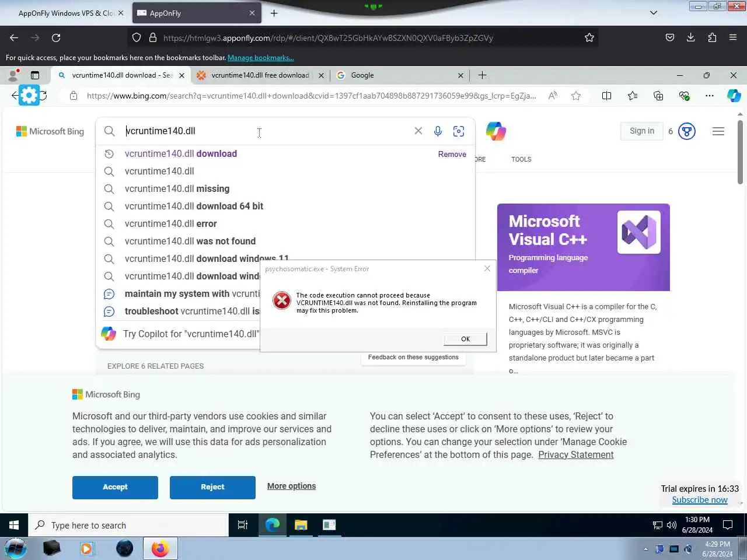Bookmark the page with Firefox's star icon

click(x=589, y=37)
